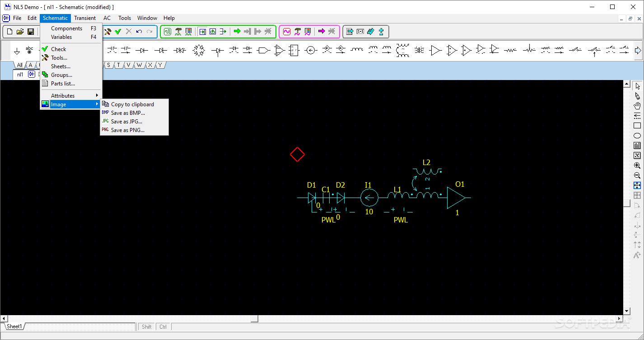The width and height of the screenshot is (644, 340).
Task: Select Check in the Schematic menu
Action: 71,49
